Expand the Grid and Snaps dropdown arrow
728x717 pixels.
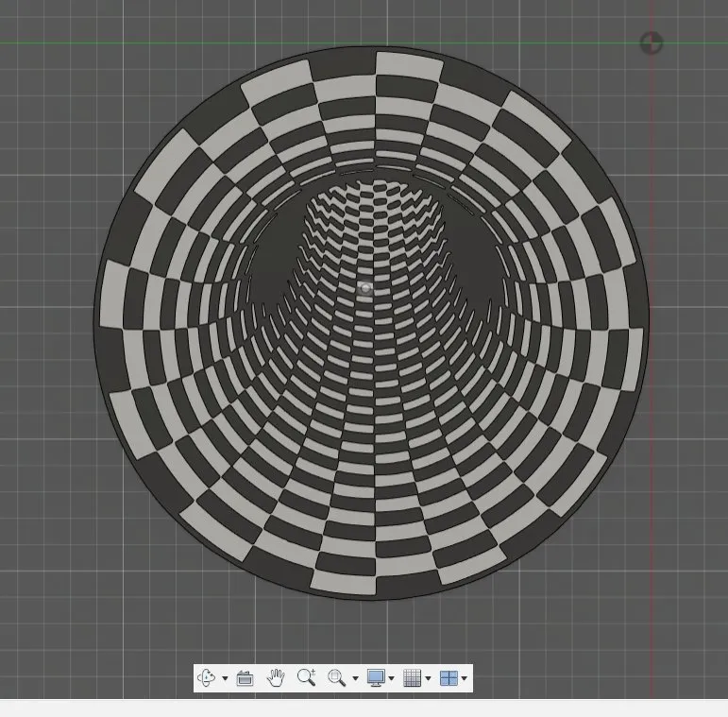(x=428, y=678)
